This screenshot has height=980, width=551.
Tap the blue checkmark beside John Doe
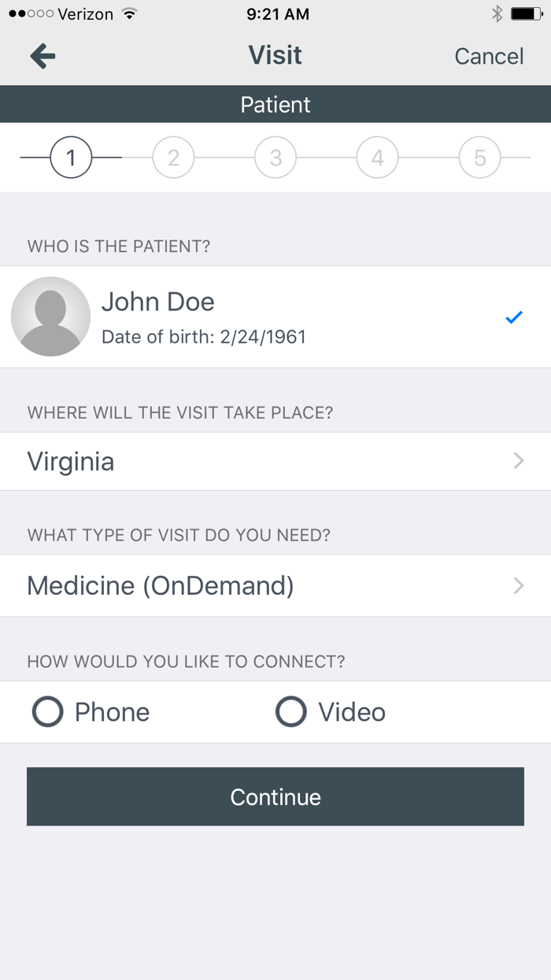pyautogui.click(x=514, y=317)
